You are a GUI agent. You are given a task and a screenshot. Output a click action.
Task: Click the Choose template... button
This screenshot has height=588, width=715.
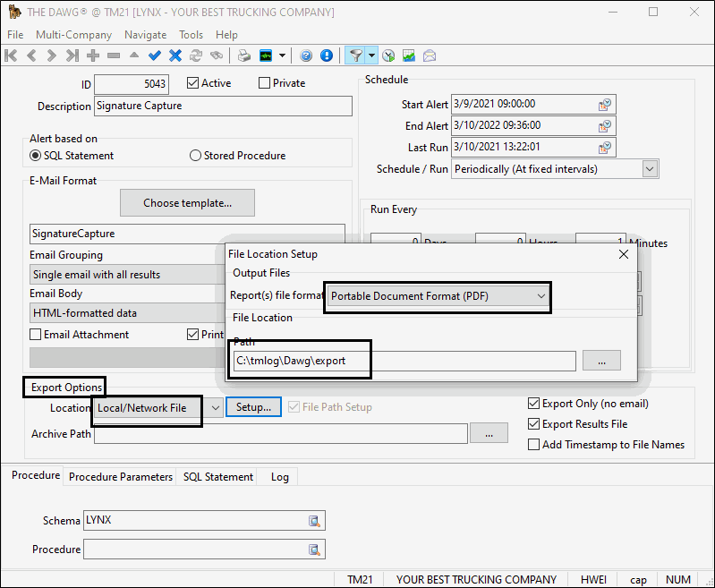tap(187, 203)
